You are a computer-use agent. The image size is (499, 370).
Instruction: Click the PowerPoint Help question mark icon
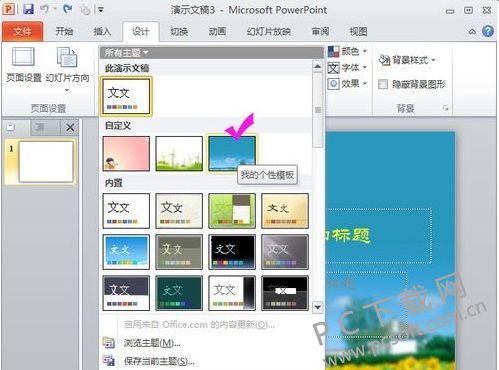point(488,31)
